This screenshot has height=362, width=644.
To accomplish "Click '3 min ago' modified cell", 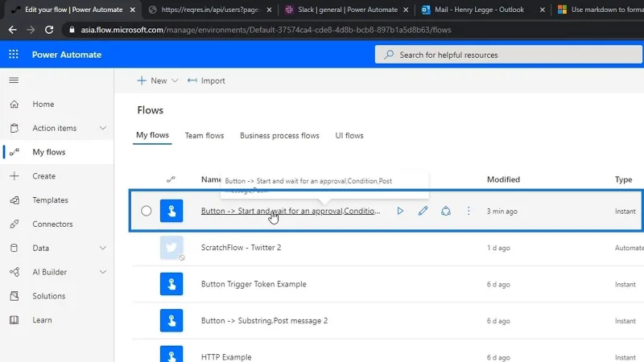I will pos(502,212).
